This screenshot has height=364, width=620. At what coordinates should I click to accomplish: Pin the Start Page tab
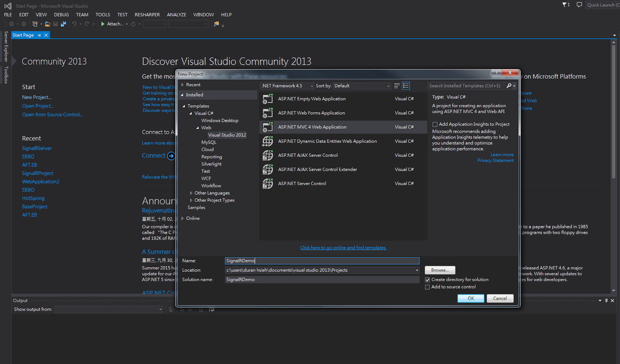(x=39, y=35)
